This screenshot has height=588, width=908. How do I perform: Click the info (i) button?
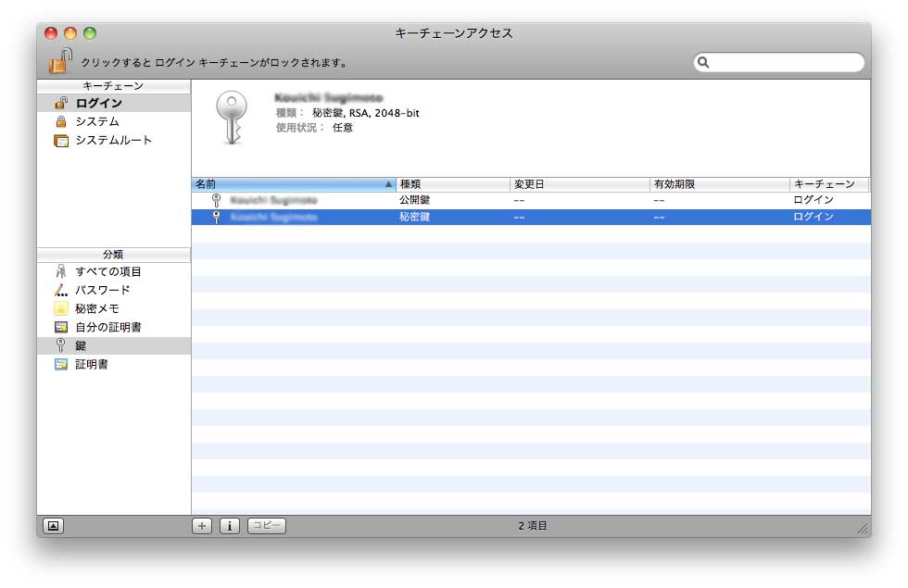[x=230, y=526]
